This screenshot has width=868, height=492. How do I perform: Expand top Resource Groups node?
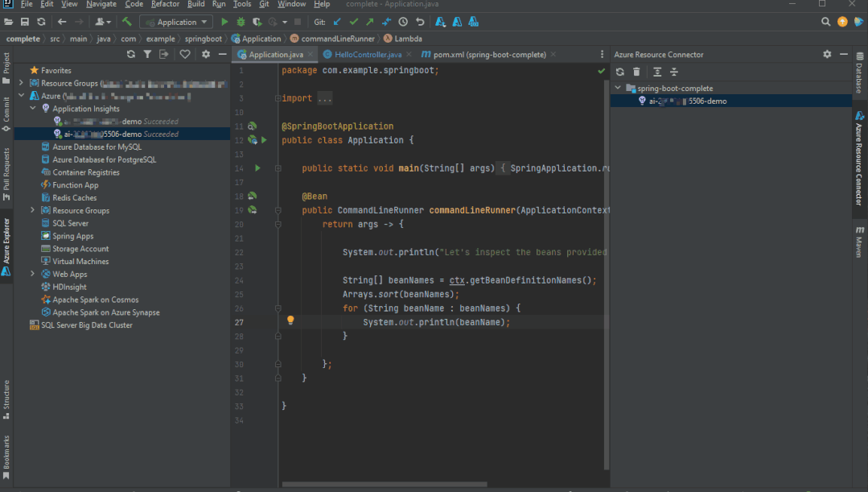(x=21, y=83)
